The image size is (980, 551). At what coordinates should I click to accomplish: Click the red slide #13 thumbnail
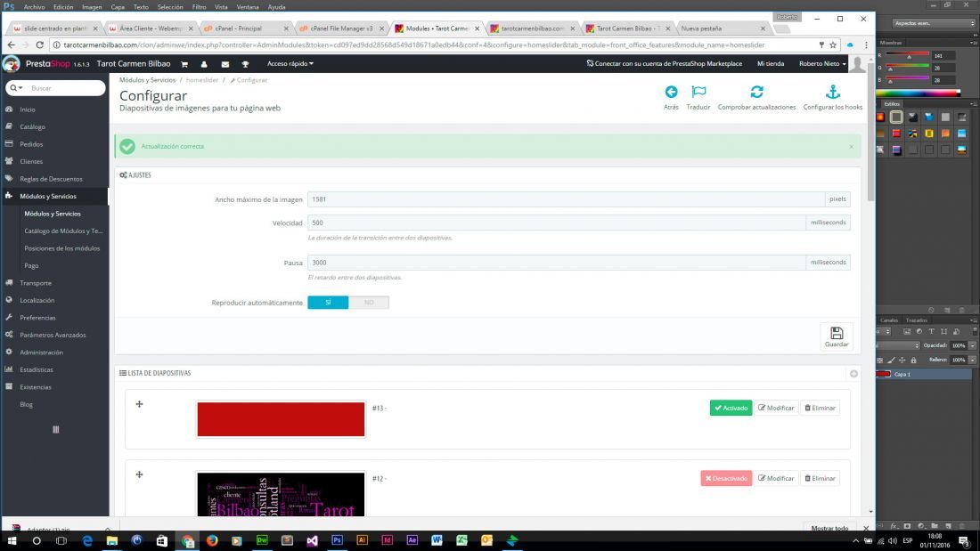[x=281, y=419]
